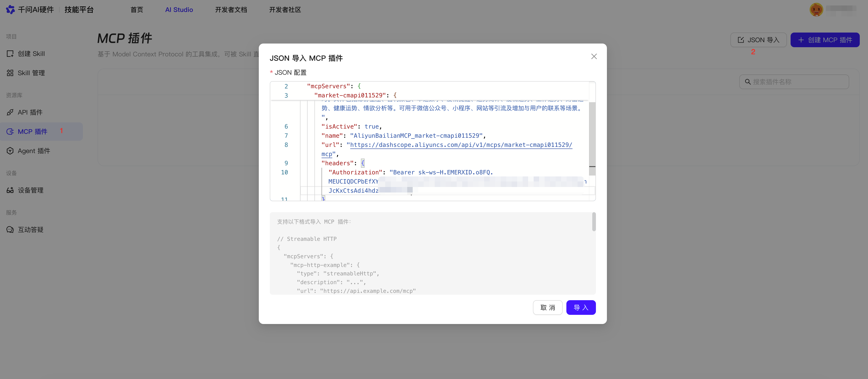Image resolution: width=868 pixels, height=379 pixels.
Task: Click the "mcp-http-example" sample line
Action: coord(325,265)
